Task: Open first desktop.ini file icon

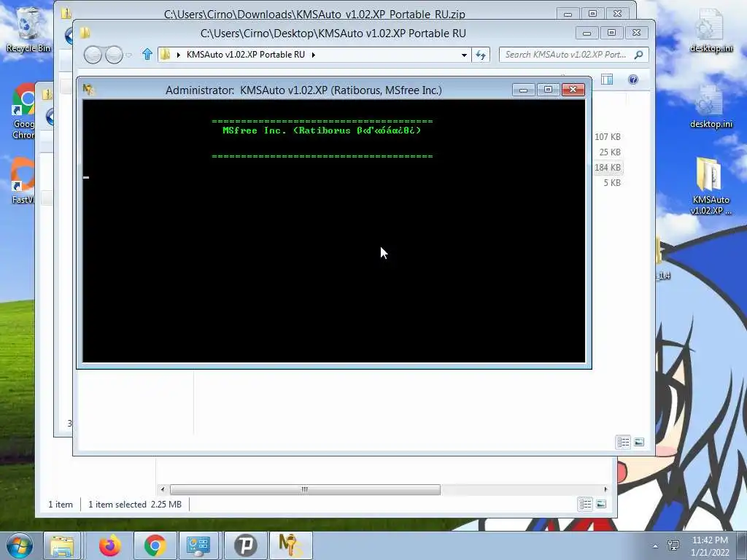Action: pos(711,31)
